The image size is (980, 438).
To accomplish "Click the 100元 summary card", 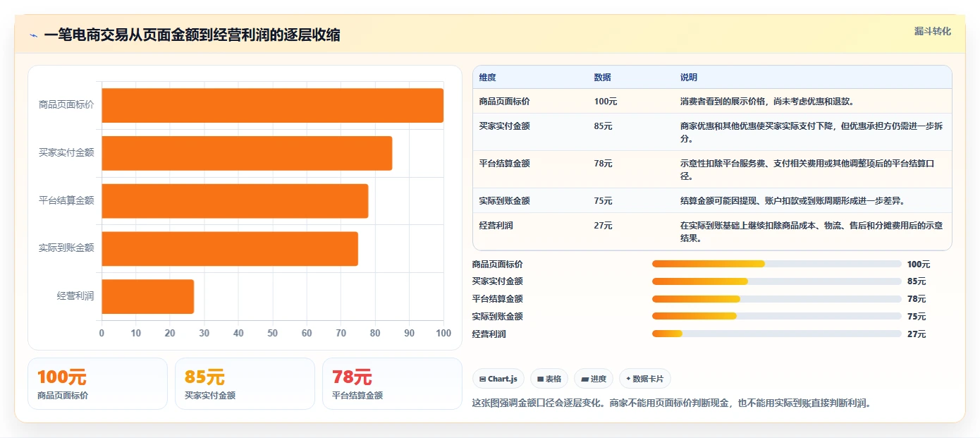I will 97,384.
